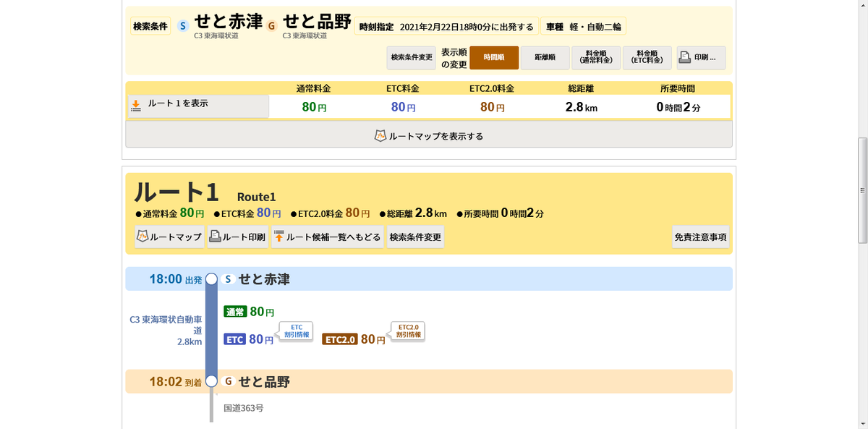Click 検索条件変更 in Route1 panel

coord(415,237)
